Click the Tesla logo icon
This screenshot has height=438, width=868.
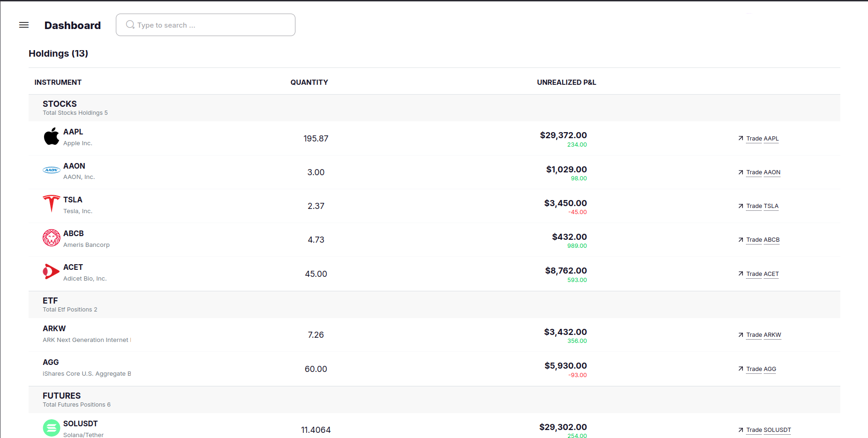pyautogui.click(x=52, y=204)
